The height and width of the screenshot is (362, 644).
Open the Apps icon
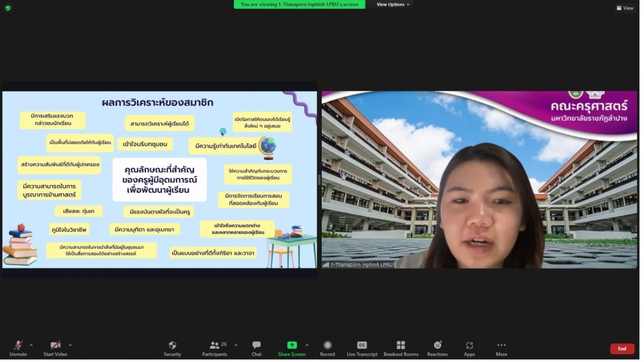[x=469, y=345]
